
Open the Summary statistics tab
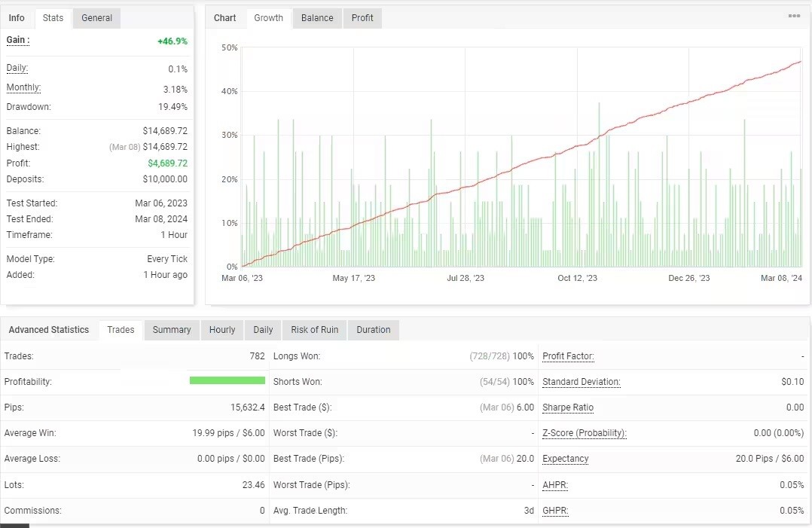pos(172,330)
